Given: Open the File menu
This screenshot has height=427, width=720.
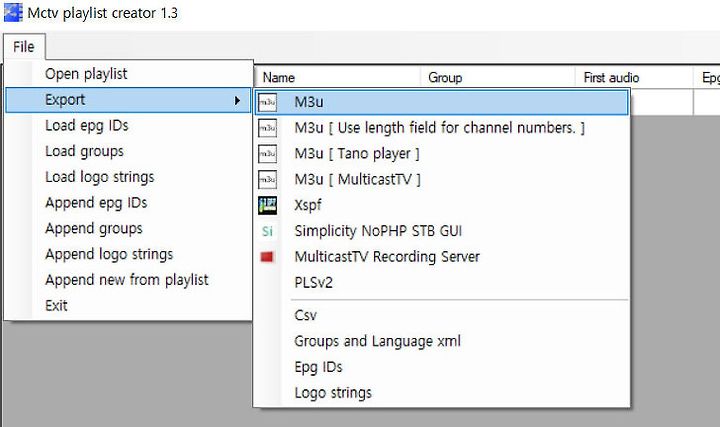Looking at the screenshot, I should click(x=24, y=47).
